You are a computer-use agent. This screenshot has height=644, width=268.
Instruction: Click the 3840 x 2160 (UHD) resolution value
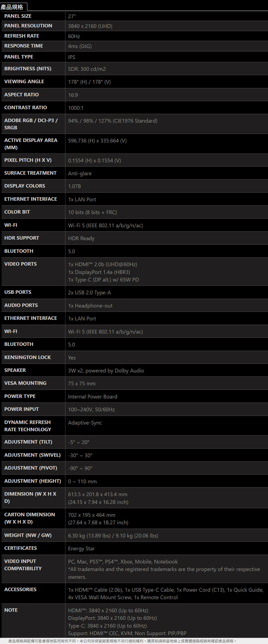click(90, 26)
